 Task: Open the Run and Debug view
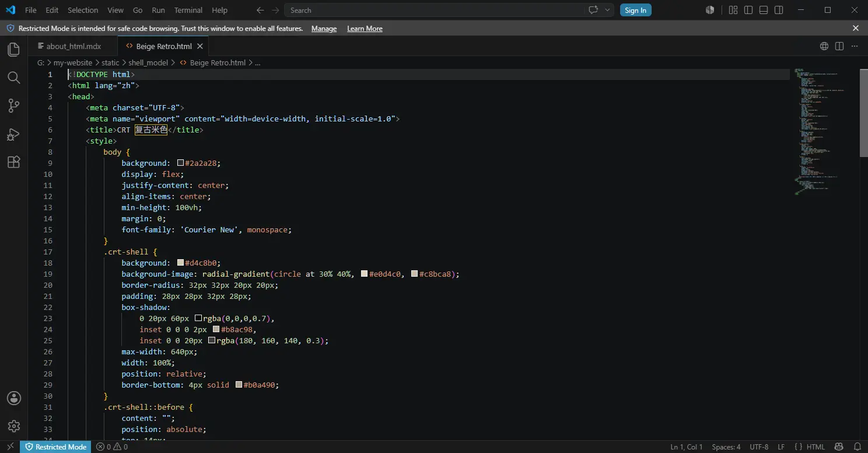13,134
